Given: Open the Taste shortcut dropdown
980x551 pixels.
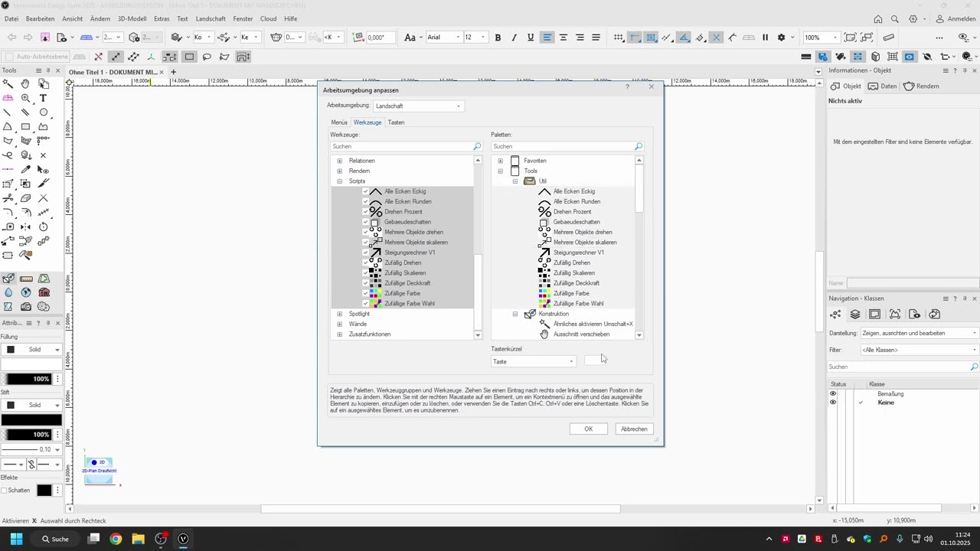Looking at the screenshot, I should (x=534, y=361).
